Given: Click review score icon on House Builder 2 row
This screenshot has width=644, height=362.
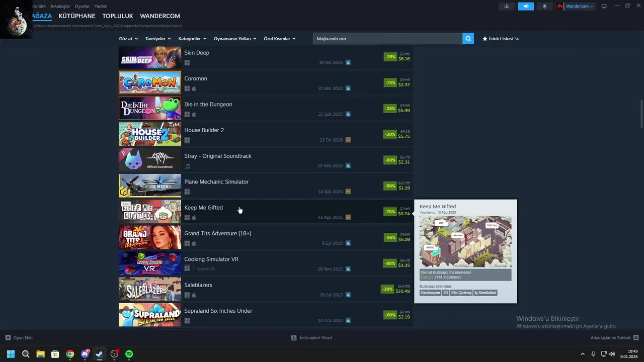Looking at the screenshot, I should point(348,140).
